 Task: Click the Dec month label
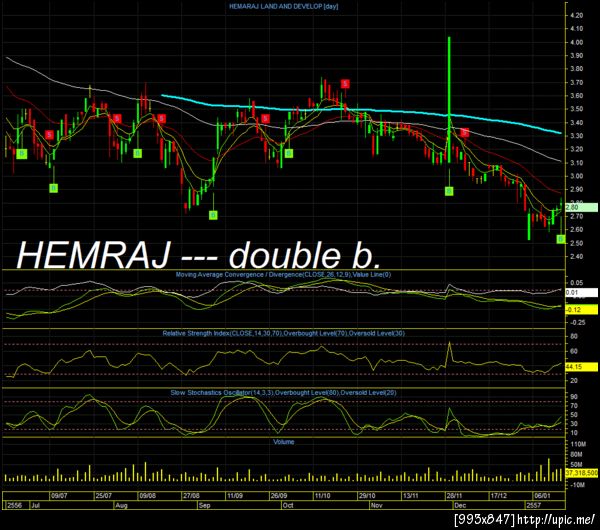[x=460, y=505]
